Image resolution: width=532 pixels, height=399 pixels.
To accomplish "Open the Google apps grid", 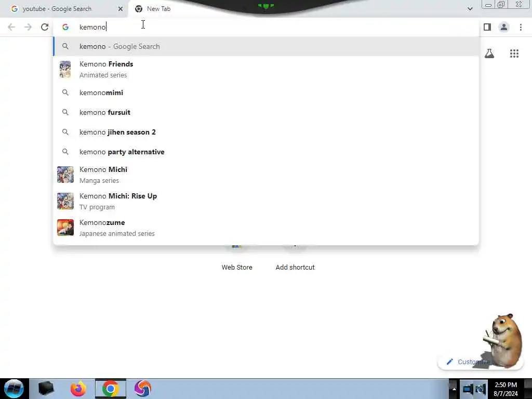I will coord(514,54).
